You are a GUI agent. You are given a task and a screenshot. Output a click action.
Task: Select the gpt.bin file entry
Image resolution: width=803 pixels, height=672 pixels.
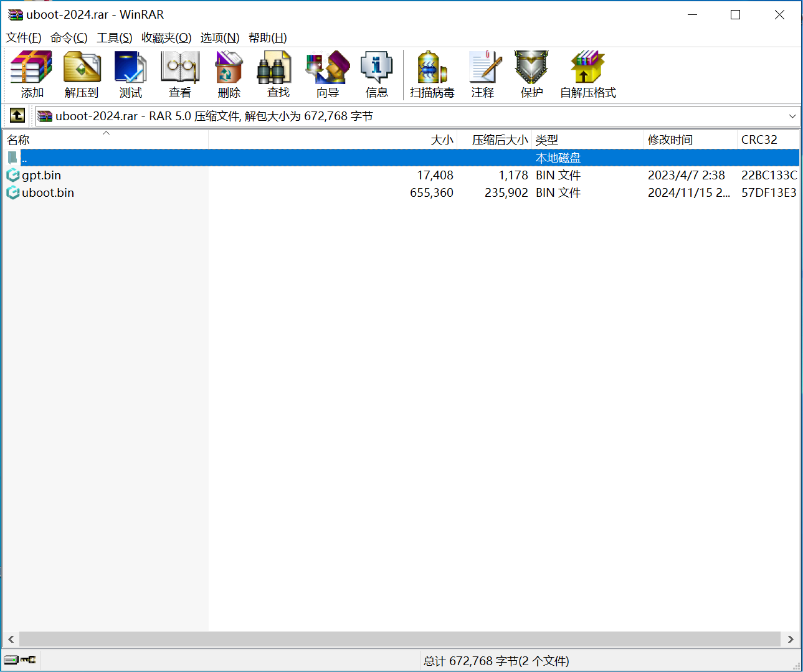point(41,176)
